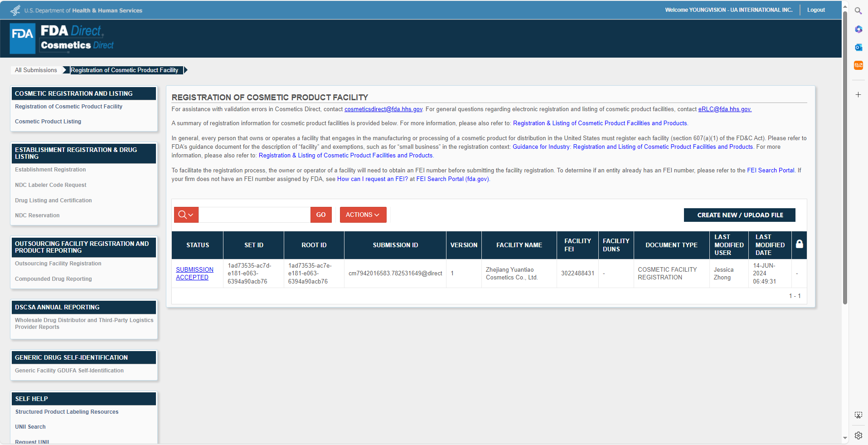Screen dimensions: 868x445
Task: Expand the ACTIONS menu
Action: click(363, 215)
